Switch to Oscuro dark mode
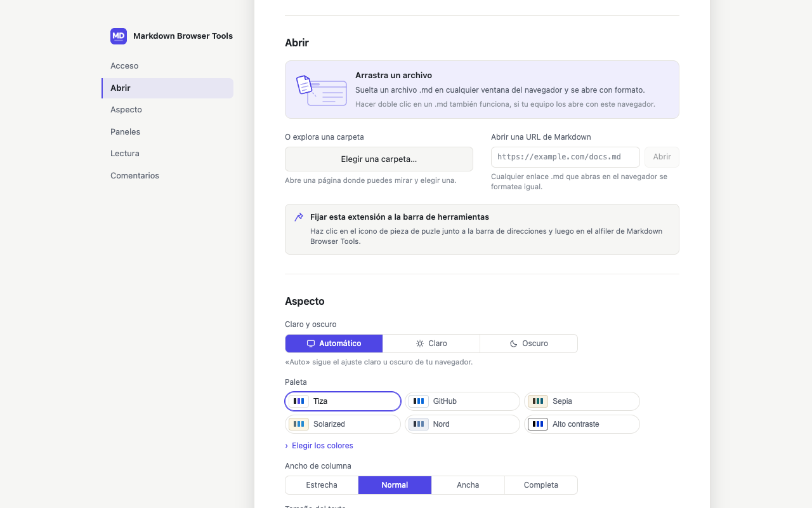 pyautogui.click(x=529, y=344)
